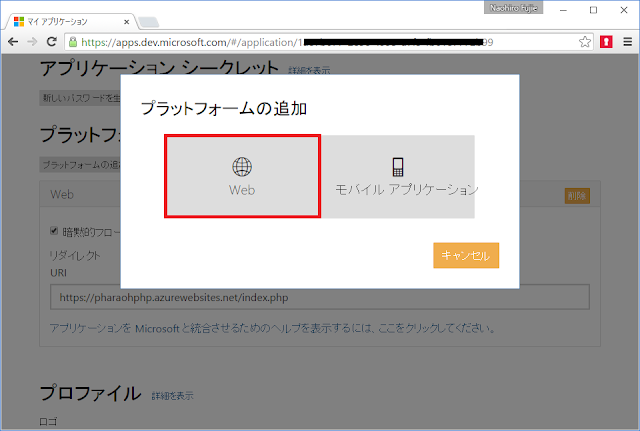
Task: Open the Chrome hamburger menu
Action: pyautogui.click(x=628, y=42)
